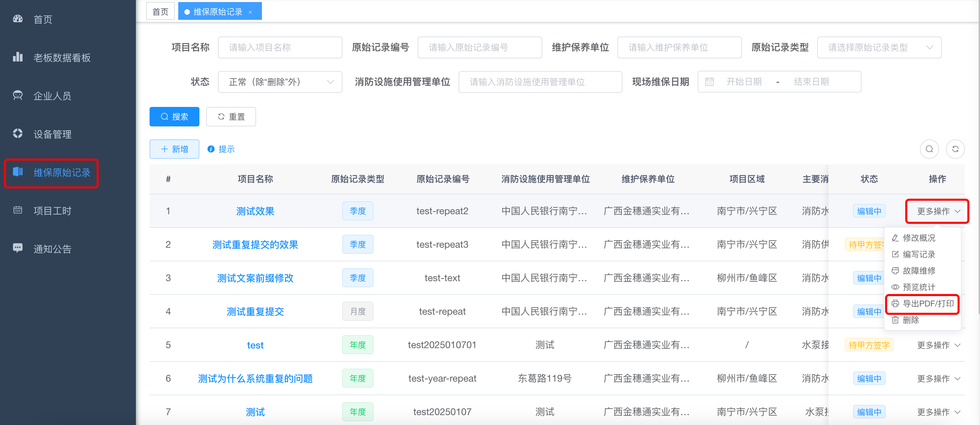Viewport: 980px width, 425px height.
Task: Click the 年度 tag in the test row
Action: pos(358,345)
